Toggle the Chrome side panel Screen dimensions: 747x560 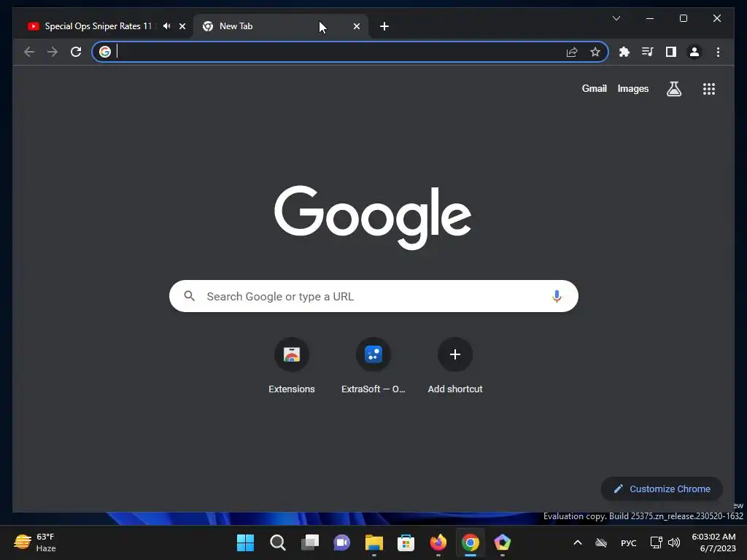[x=671, y=52]
